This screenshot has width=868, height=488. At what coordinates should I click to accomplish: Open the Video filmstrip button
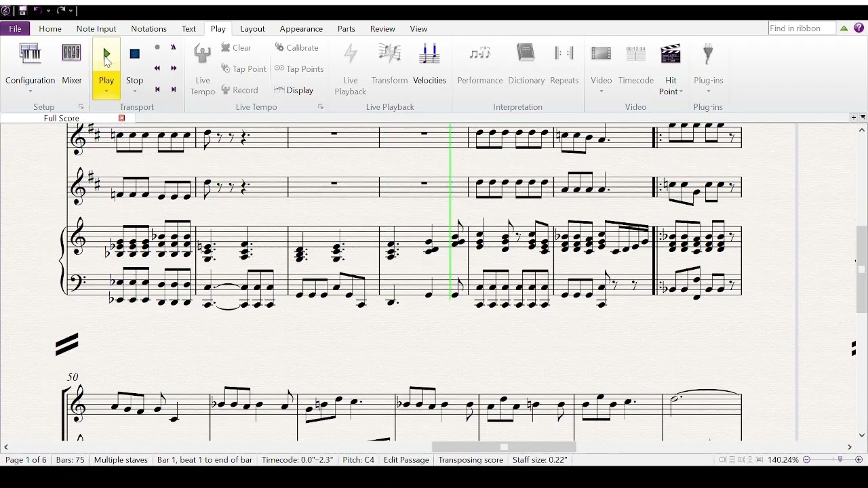(601, 54)
